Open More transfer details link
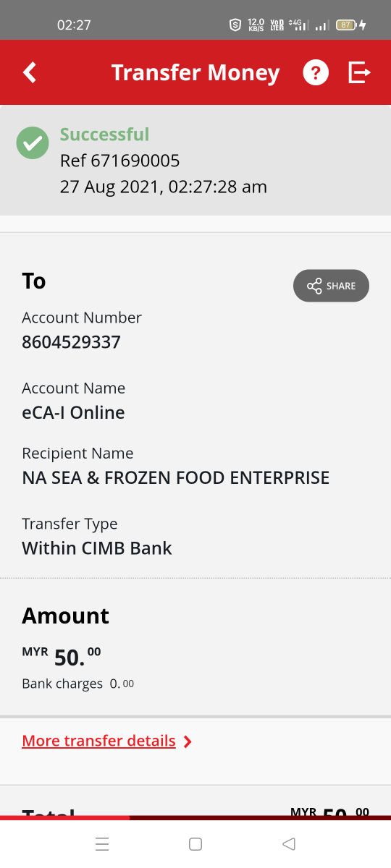The height and width of the screenshot is (868, 391). click(99, 741)
